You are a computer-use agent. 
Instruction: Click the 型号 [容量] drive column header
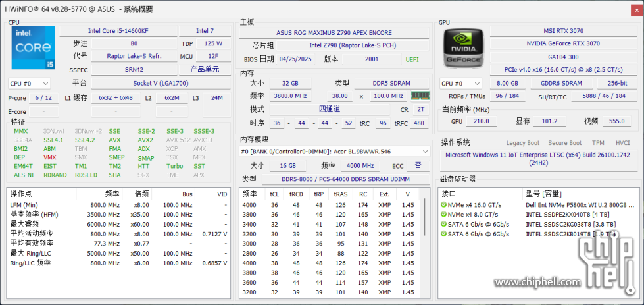580,194
